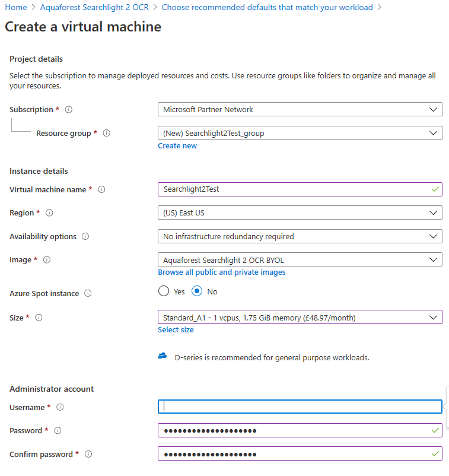Viewport: 449px width, 476px height.
Task: Go to Home breadcrumb
Action: [16, 7]
